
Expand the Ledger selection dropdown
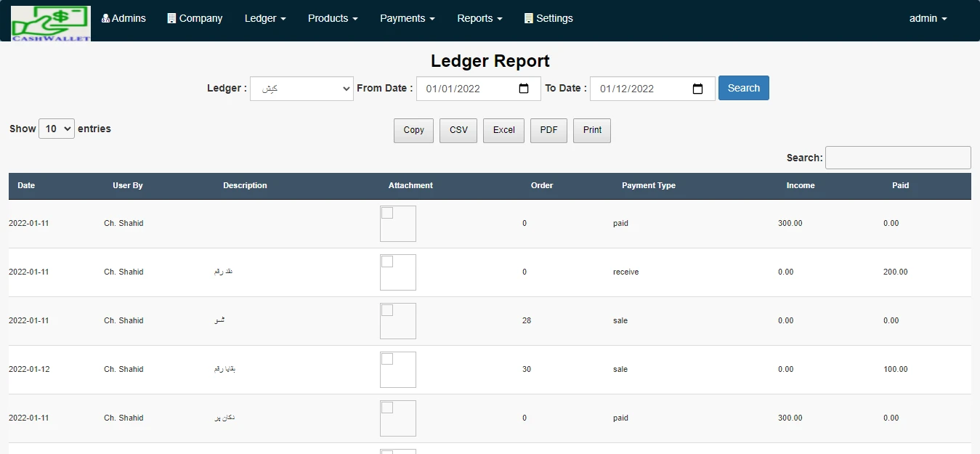(x=301, y=89)
